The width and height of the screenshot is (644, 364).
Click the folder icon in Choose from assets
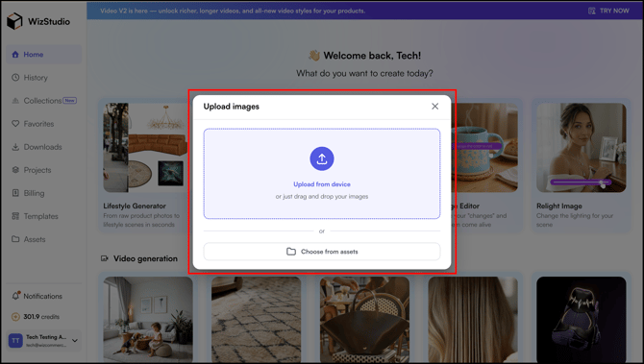(291, 252)
